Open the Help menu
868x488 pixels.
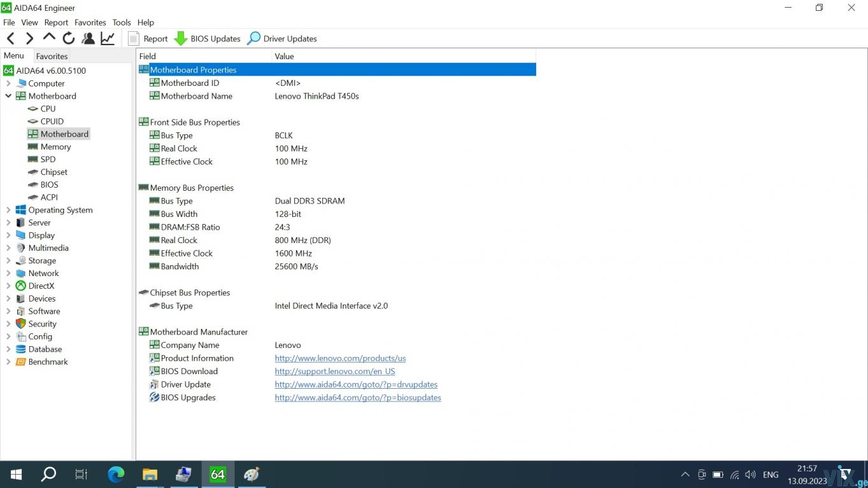[146, 22]
